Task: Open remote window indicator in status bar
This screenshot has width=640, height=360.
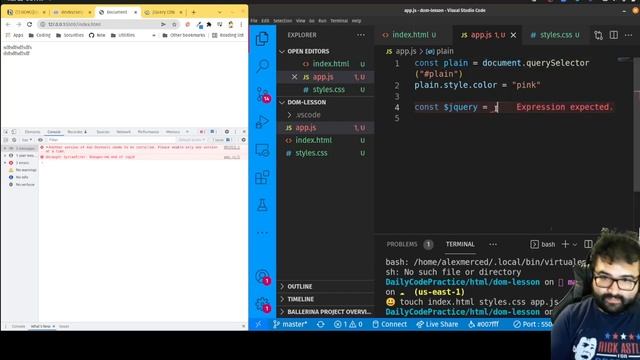Action: 258,324
